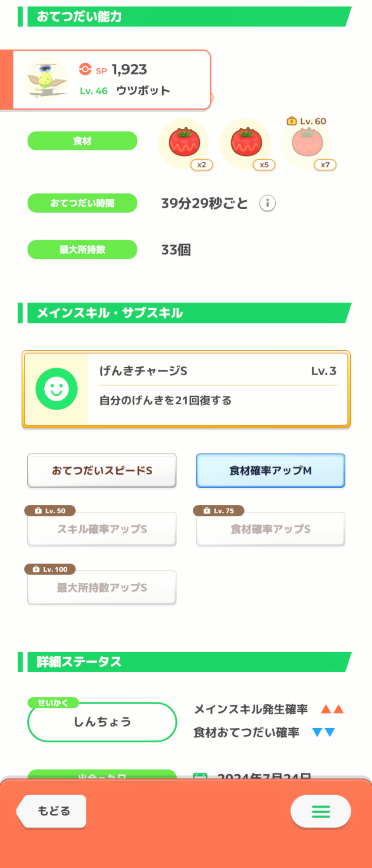The width and height of the screenshot is (372, 868).
Task: Tap the red up arrows for メインスキル発生確率
Action: click(x=332, y=710)
